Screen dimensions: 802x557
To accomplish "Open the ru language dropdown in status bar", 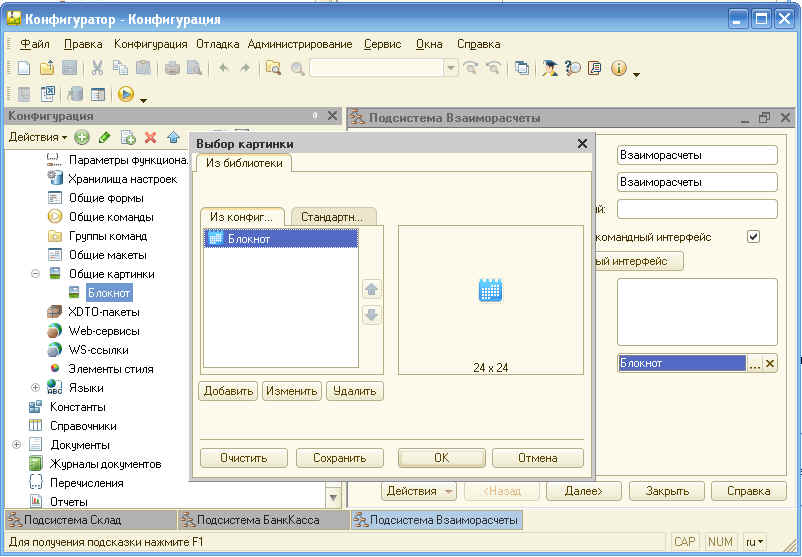I will 754,542.
